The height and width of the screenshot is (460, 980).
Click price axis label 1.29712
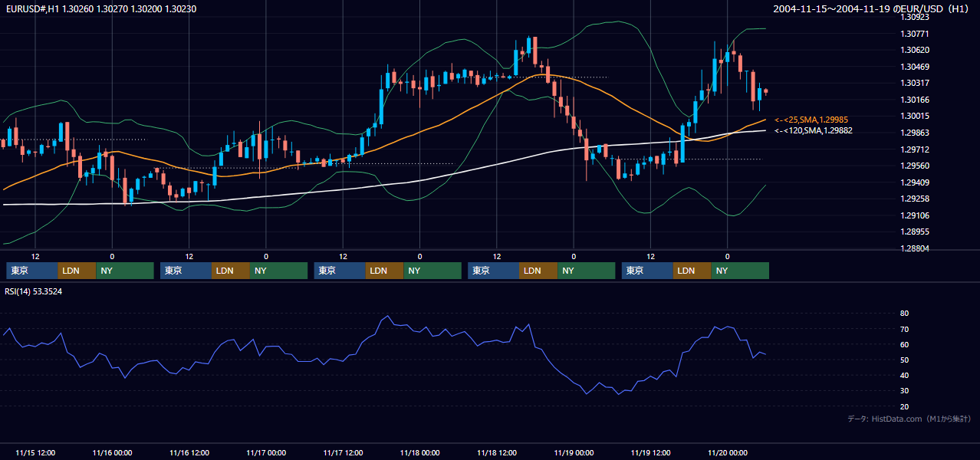click(916, 149)
